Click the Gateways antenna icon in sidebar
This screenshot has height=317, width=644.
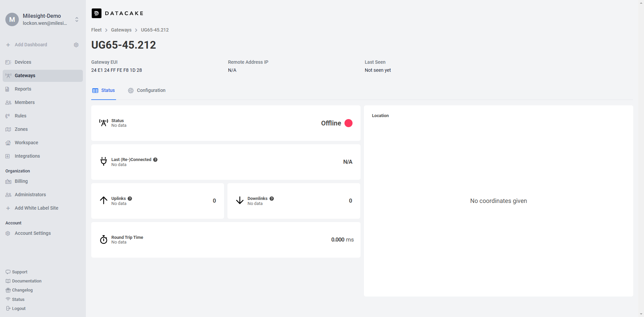pos(8,76)
